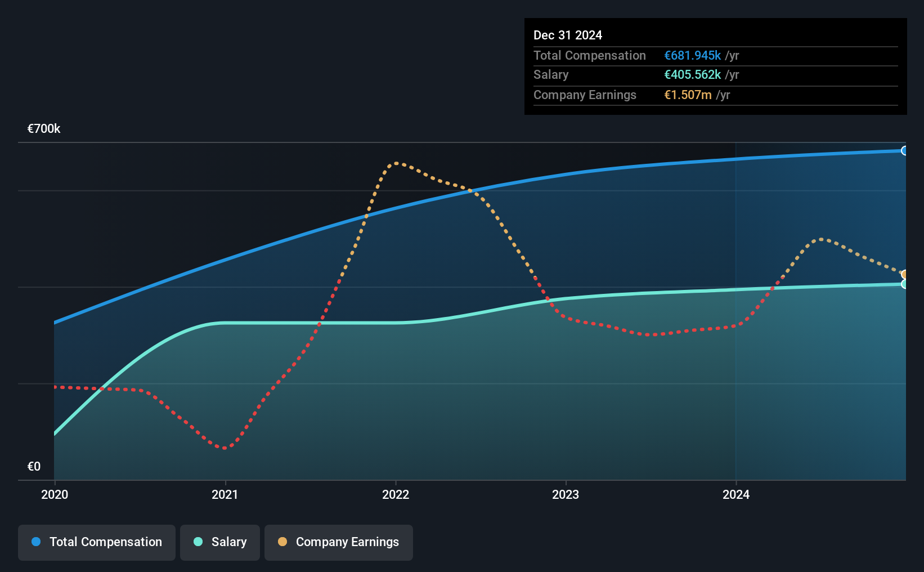Click the Company Earnings tooltip row label

tap(585, 95)
